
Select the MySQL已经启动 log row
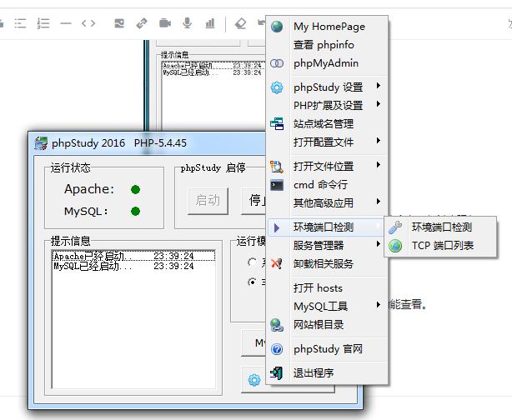point(133,267)
